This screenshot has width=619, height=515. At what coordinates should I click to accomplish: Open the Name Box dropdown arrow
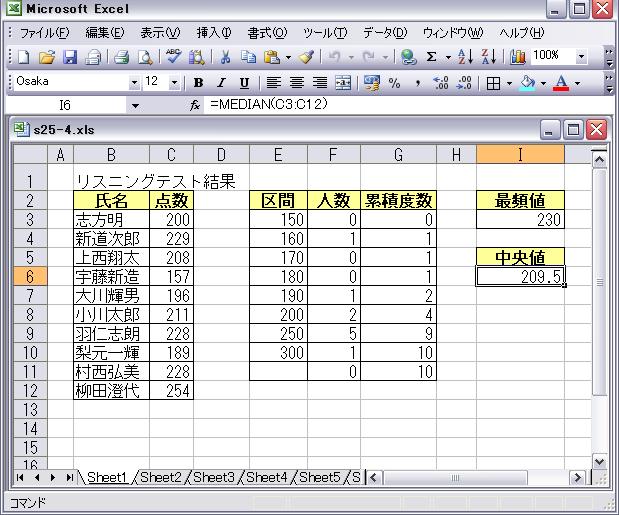pos(135,105)
